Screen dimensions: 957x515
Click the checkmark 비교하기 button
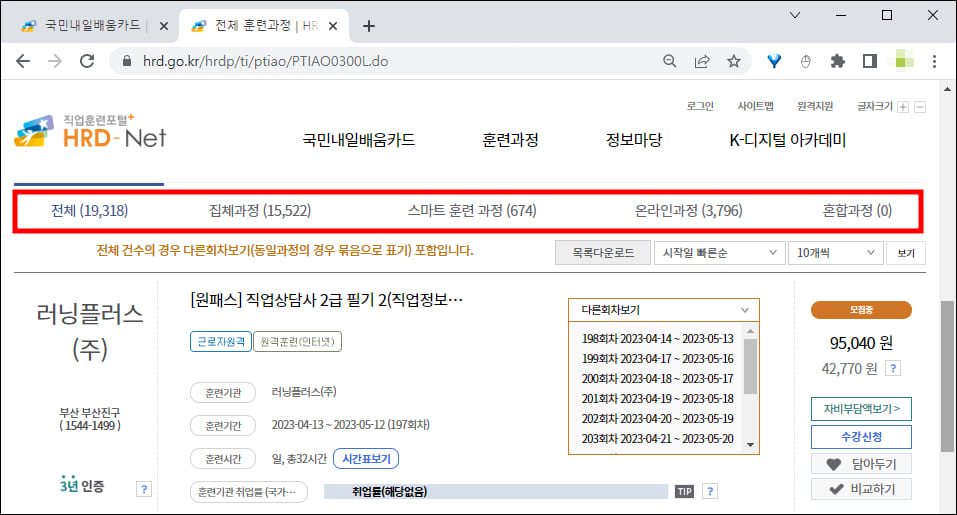point(861,489)
